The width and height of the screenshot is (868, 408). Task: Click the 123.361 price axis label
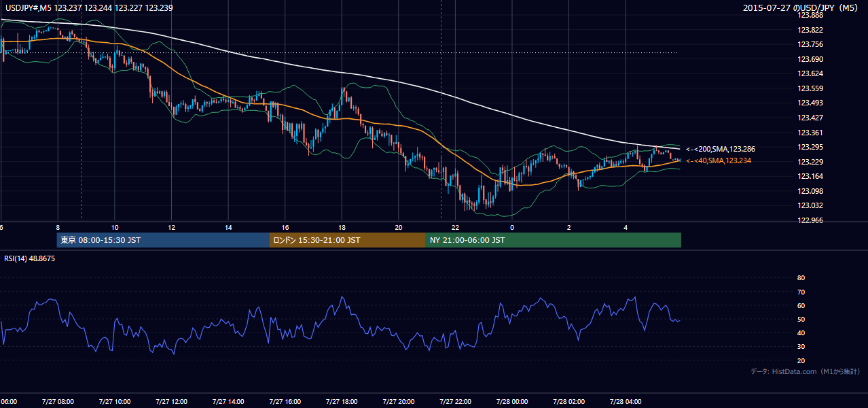(810, 133)
